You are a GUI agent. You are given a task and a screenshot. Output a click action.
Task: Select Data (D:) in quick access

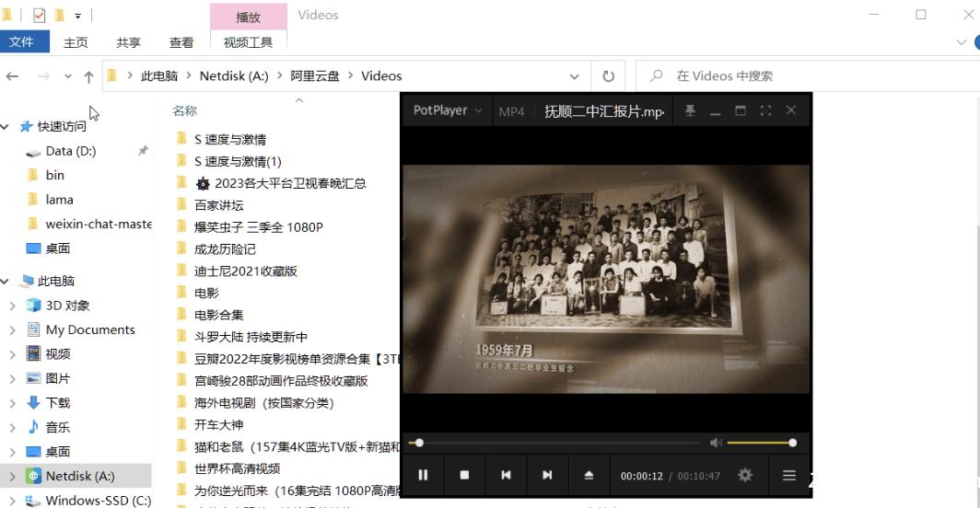[71, 151]
